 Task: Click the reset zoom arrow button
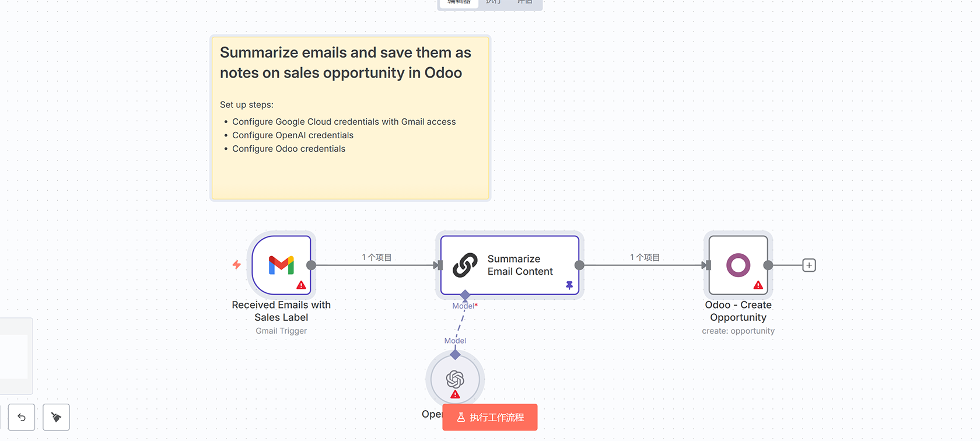click(22, 417)
